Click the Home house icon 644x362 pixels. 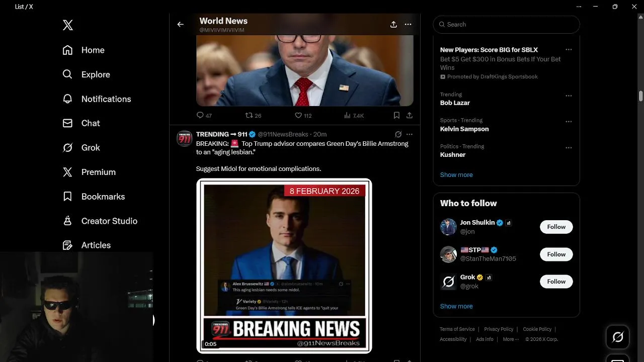67,50
